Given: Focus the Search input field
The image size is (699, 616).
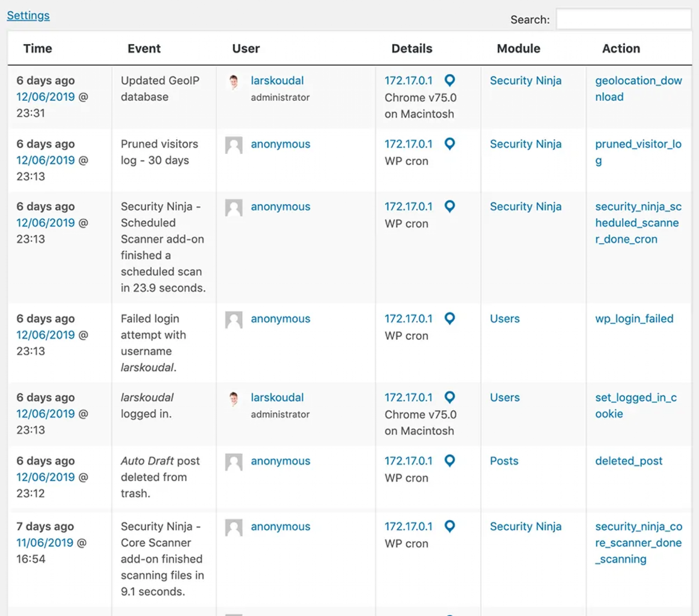Looking at the screenshot, I should point(624,19).
